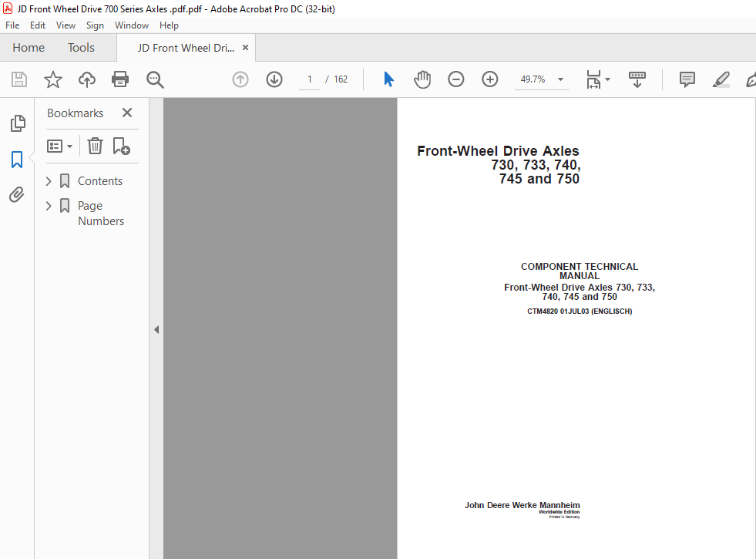Open the Attachments paperclip panel
The height and width of the screenshot is (559, 756).
point(17,195)
